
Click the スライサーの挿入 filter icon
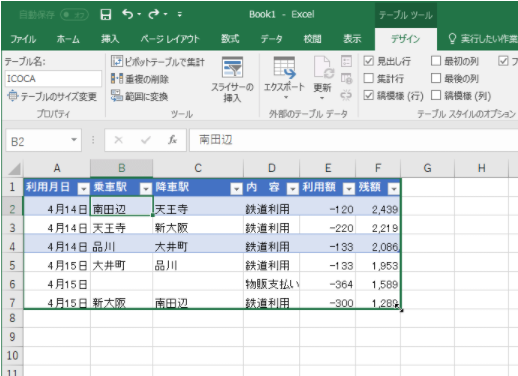point(232,68)
